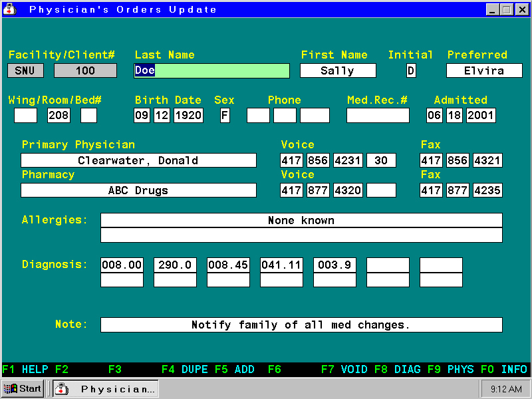Click the pharmacy fax number field 4235
The image size is (532, 399).
point(487,190)
